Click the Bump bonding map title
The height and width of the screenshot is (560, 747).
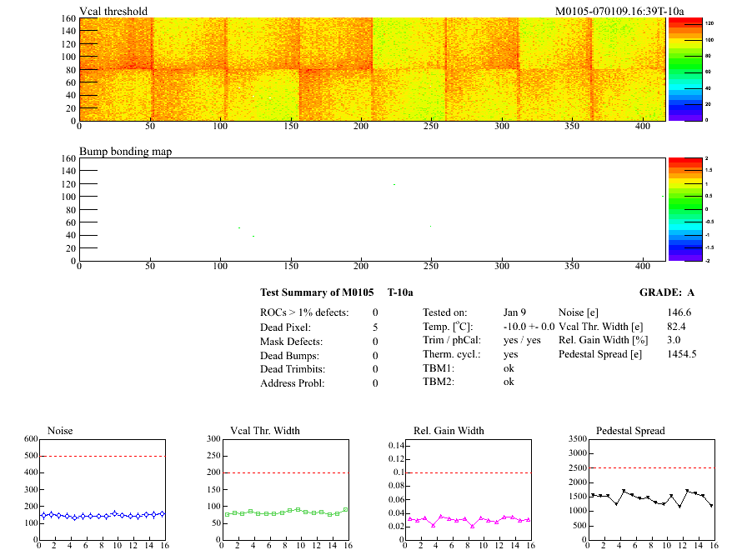point(125,151)
